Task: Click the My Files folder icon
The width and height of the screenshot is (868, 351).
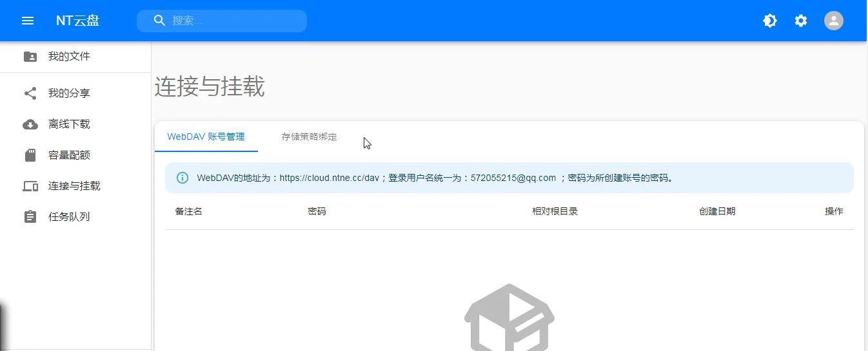Action: (30, 57)
